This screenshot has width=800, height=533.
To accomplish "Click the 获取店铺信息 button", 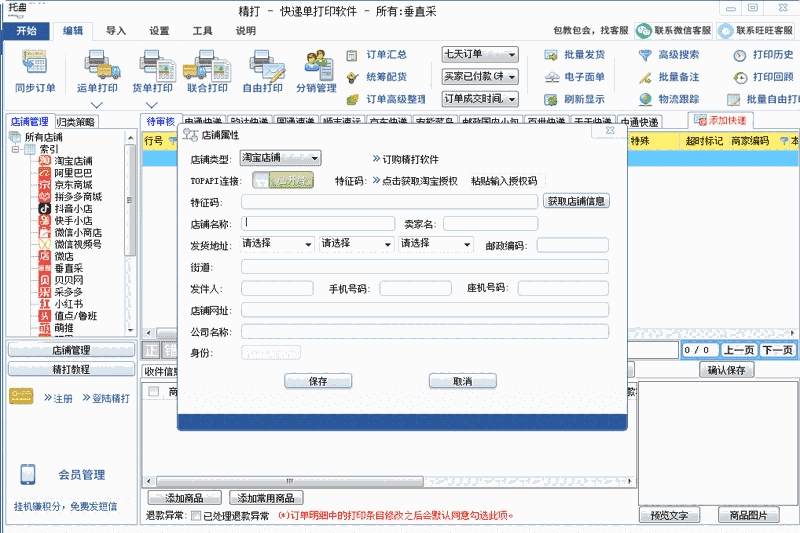I will (577, 201).
